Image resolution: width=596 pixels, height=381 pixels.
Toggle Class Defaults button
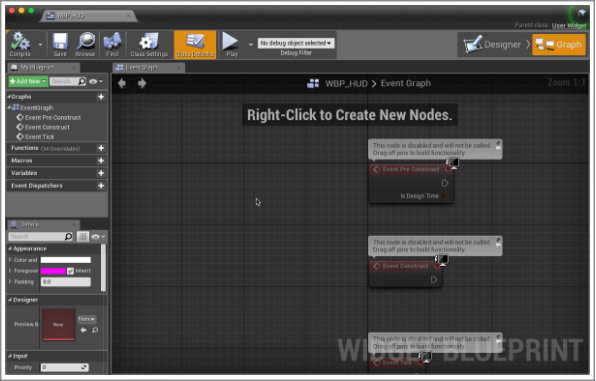coord(195,44)
